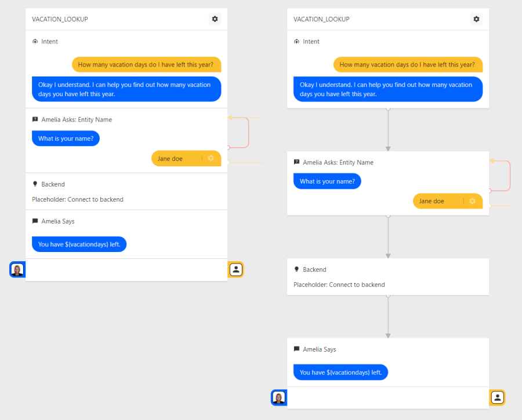The width and height of the screenshot is (522, 420).
Task: Click empty input area on left panel
Action: pyautogui.click(x=126, y=270)
